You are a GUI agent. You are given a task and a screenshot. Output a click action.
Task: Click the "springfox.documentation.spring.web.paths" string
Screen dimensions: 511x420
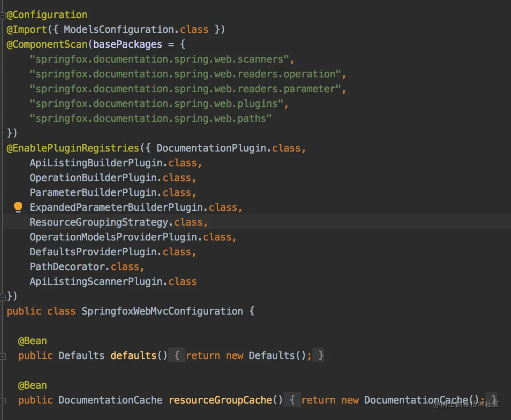tap(150, 119)
